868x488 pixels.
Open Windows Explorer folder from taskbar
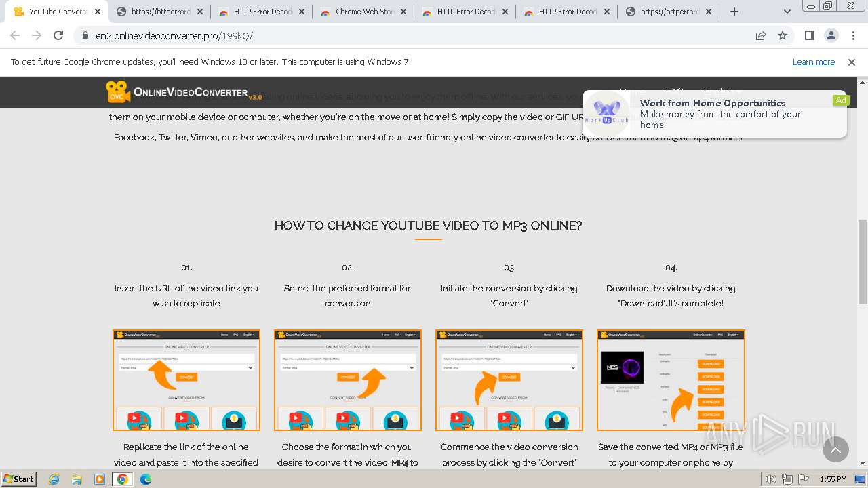[77, 479]
